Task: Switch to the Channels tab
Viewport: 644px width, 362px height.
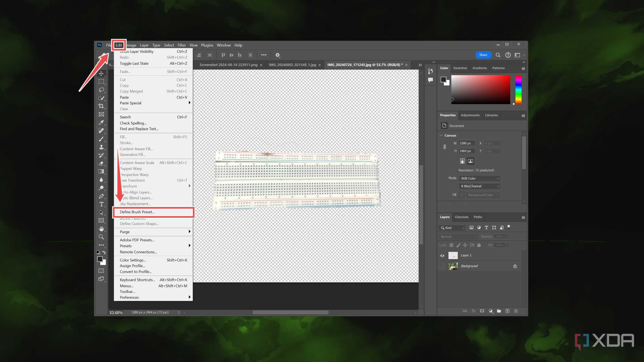Action: [461, 217]
